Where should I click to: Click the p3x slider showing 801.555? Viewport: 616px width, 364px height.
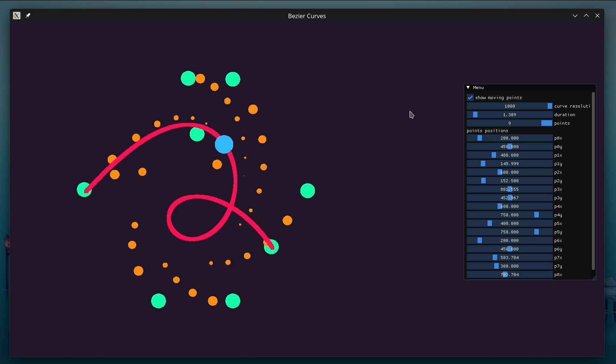(509, 189)
